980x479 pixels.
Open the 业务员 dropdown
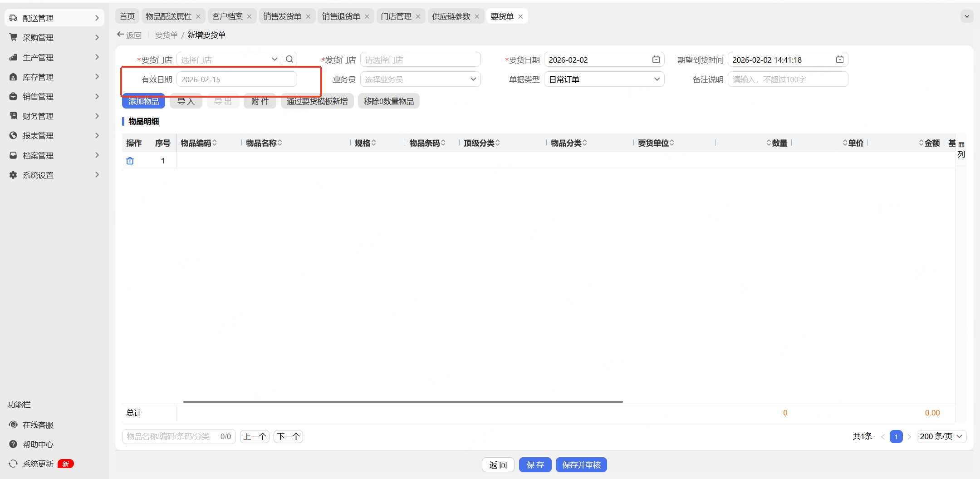point(473,79)
